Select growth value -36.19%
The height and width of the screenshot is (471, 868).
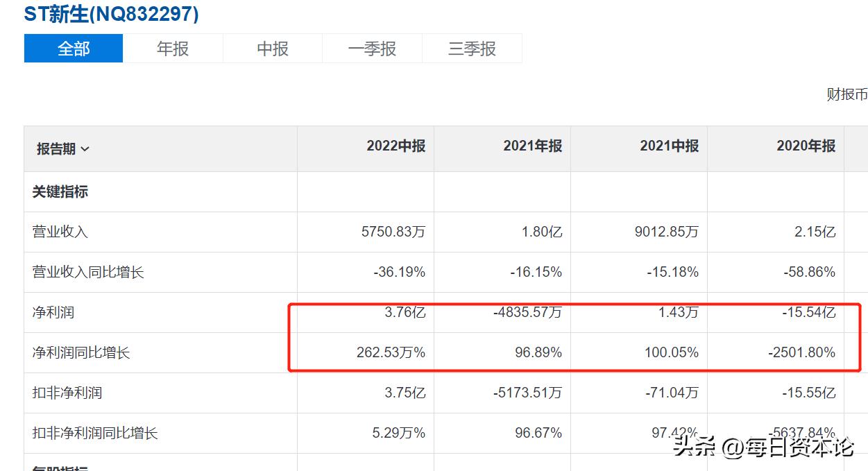399,273
